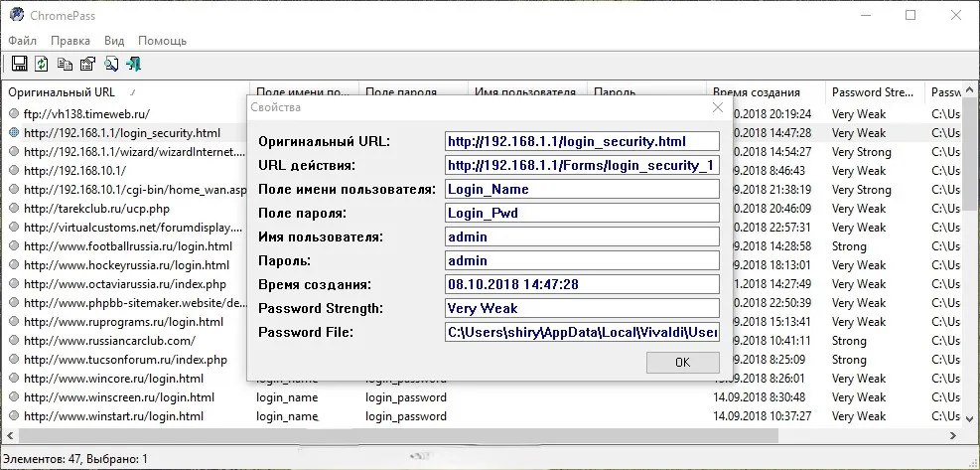This screenshot has width=980, height=470.
Task: Sort by Password Stre... column header
Action: (875, 92)
